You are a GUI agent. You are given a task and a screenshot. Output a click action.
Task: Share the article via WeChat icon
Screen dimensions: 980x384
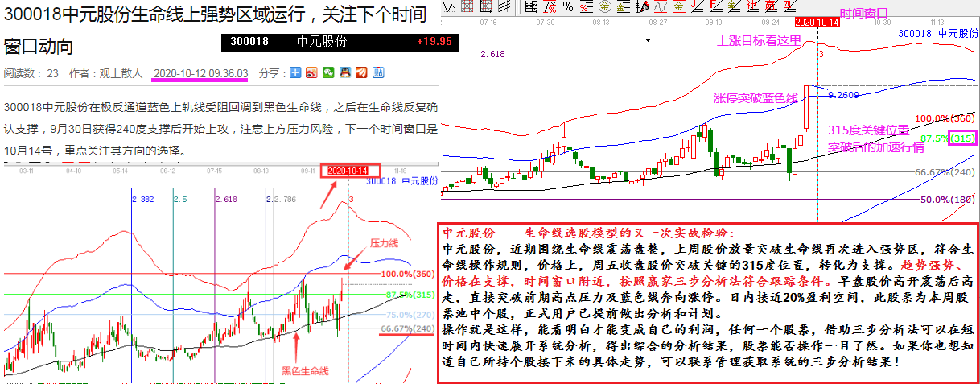click(328, 73)
